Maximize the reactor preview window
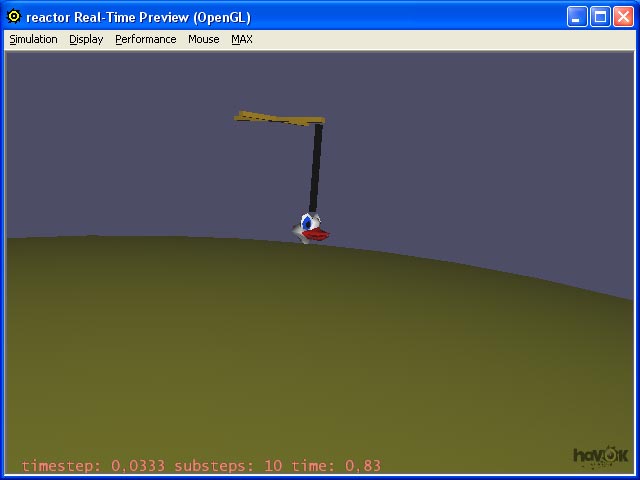The image size is (640, 480). 600,16
